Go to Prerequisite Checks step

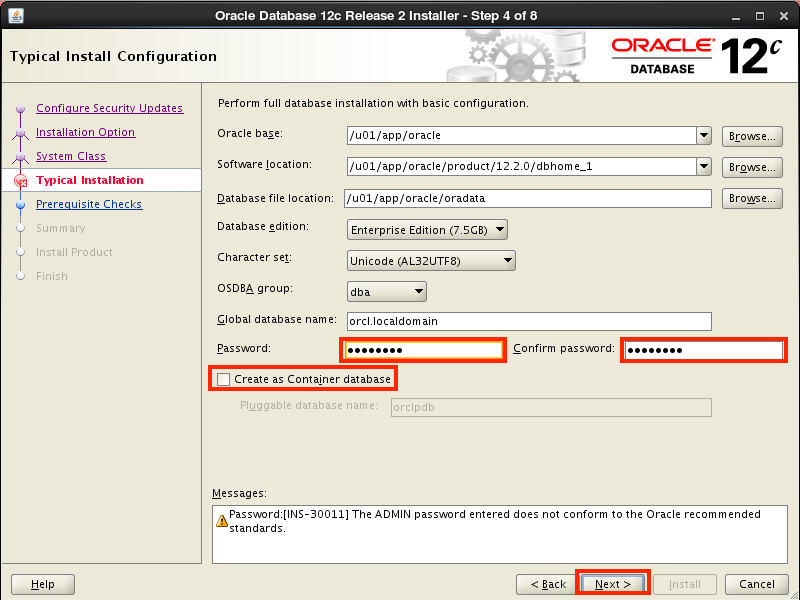89,204
